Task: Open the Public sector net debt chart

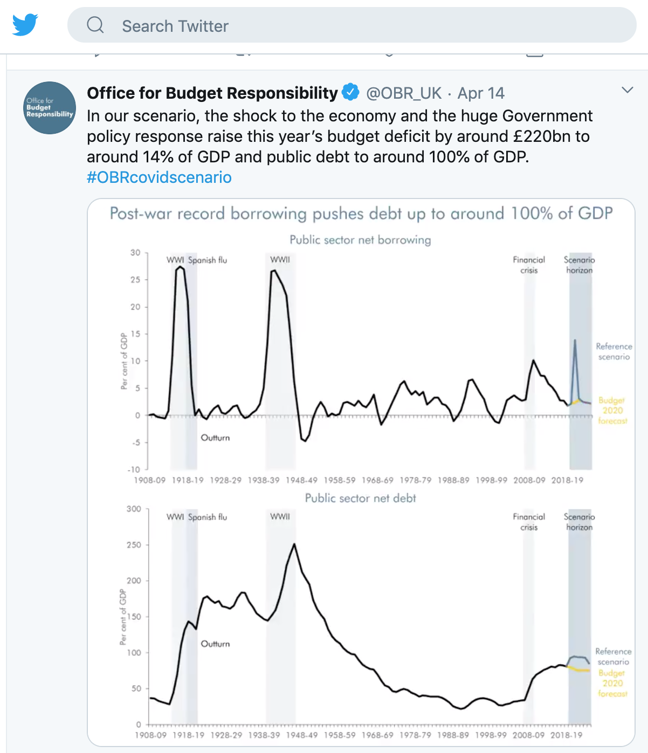Action: pyautogui.click(x=360, y=615)
